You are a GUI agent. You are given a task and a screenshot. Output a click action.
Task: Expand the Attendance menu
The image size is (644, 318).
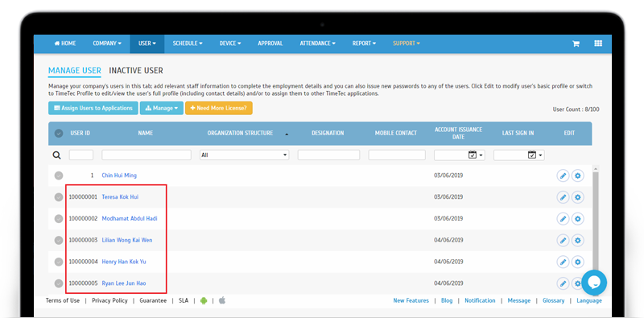pyautogui.click(x=318, y=43)
